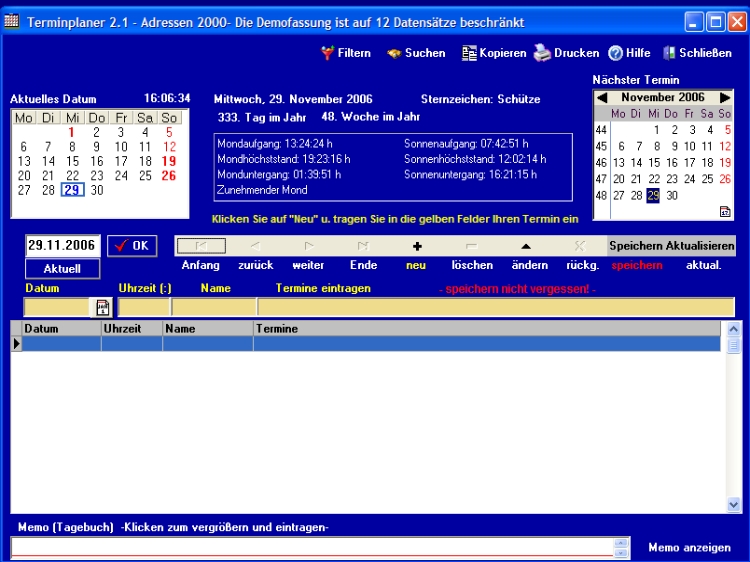The height and width of the screenshot is (562, 750).
Task: Click the calendar picker icon beside Datum field
Action: tap(103, 308)
